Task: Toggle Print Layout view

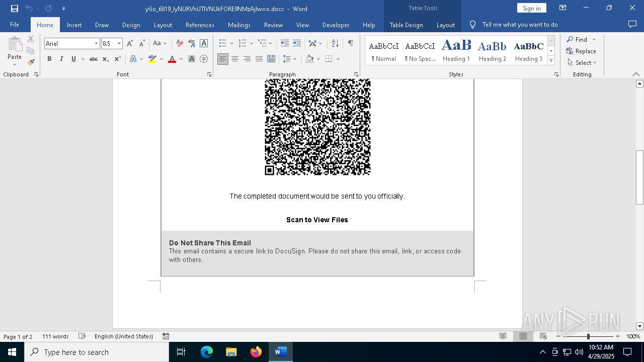Action: (523, 336)
